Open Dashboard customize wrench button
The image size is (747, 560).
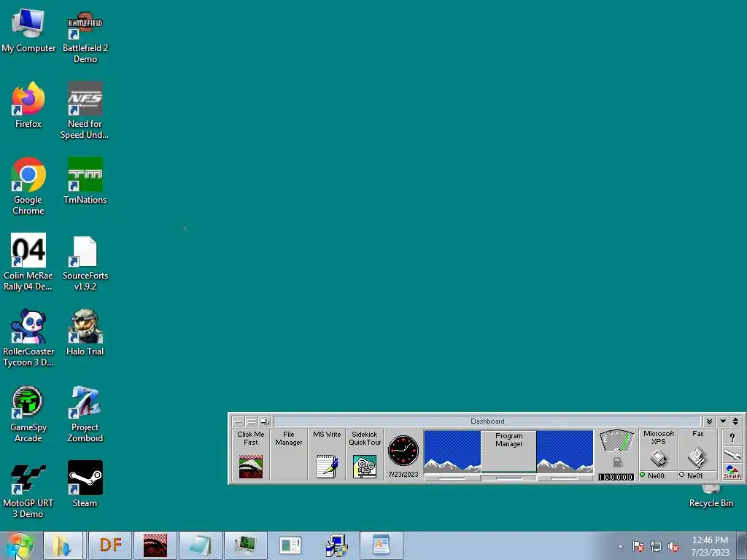[732, 455]
